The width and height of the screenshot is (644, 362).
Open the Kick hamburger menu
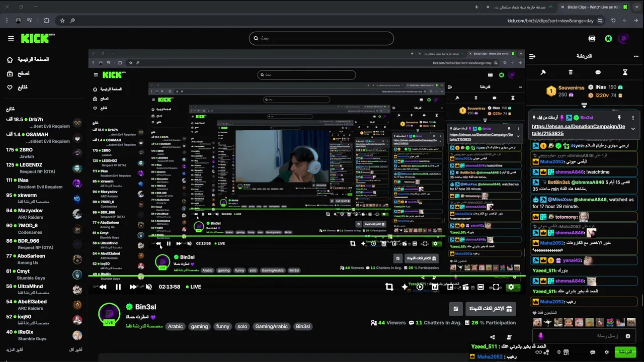click(11, 38)
